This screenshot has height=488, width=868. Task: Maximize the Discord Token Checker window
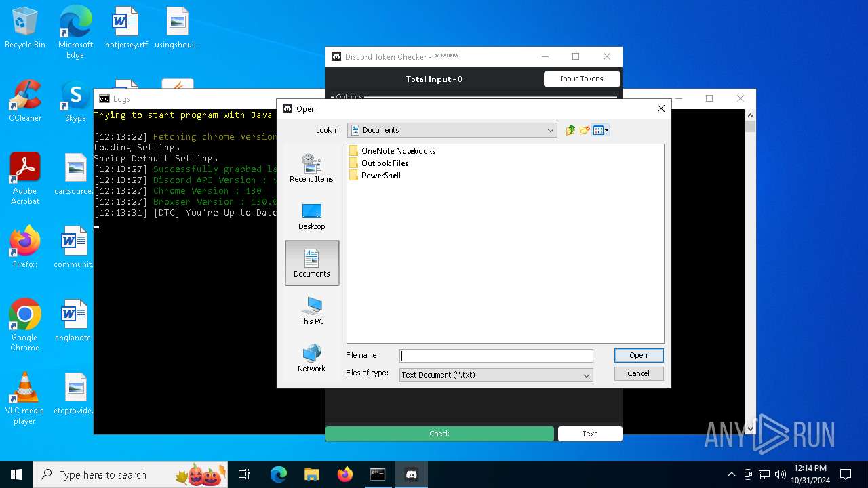[576, 56]
